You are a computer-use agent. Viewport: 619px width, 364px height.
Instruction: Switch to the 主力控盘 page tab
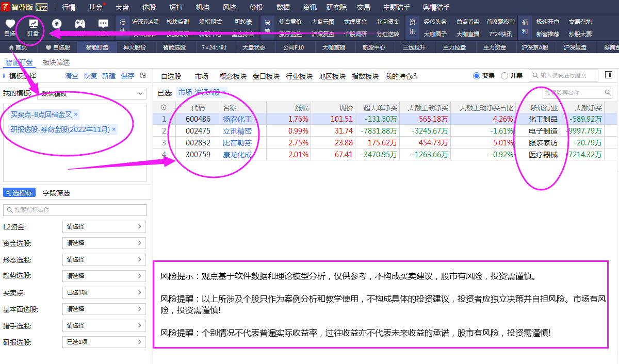tap(454, 47)
